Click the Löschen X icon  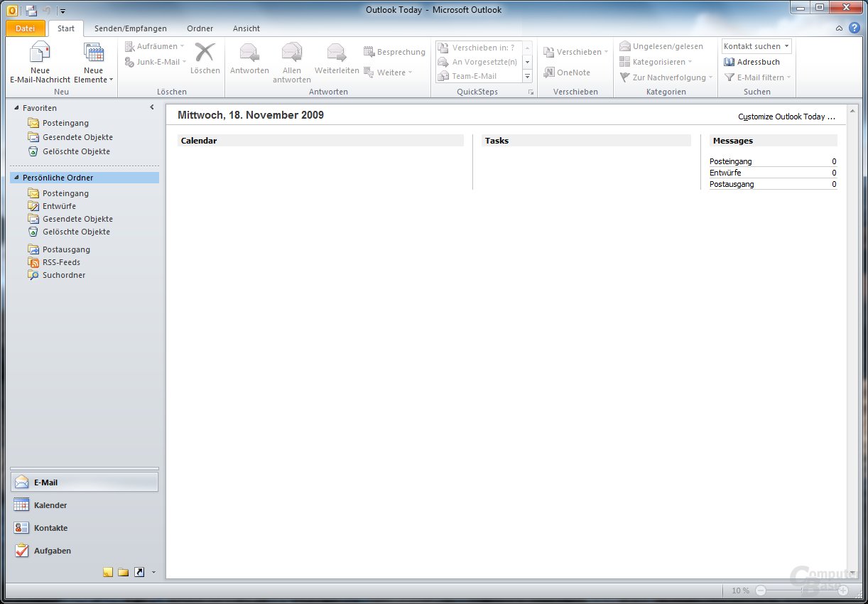click(x=205, y=53)
